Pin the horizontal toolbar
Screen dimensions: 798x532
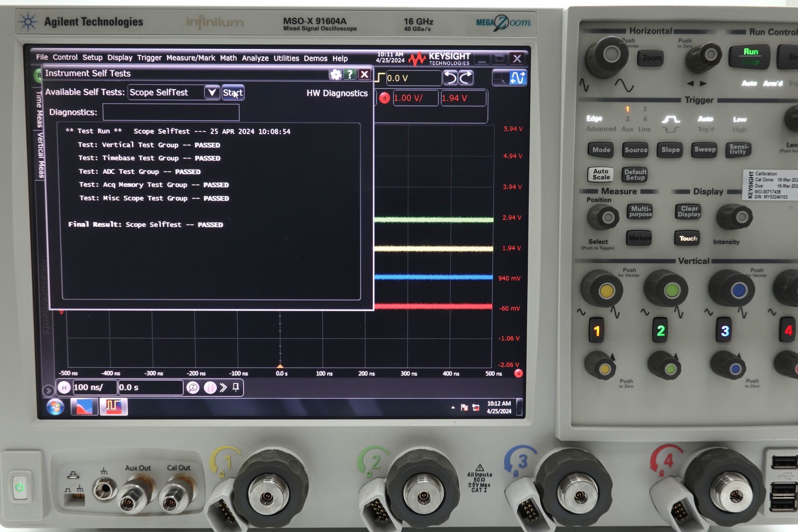[x=236, y=387]
